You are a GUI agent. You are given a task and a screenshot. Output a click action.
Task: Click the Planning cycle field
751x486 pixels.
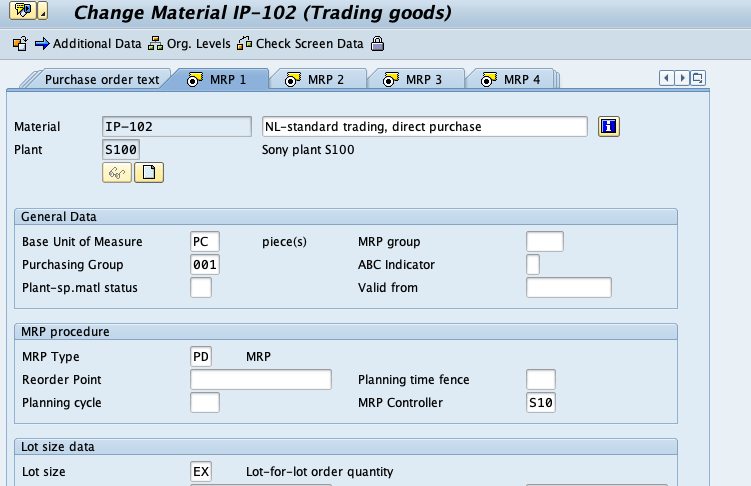[x=205, y=402]
